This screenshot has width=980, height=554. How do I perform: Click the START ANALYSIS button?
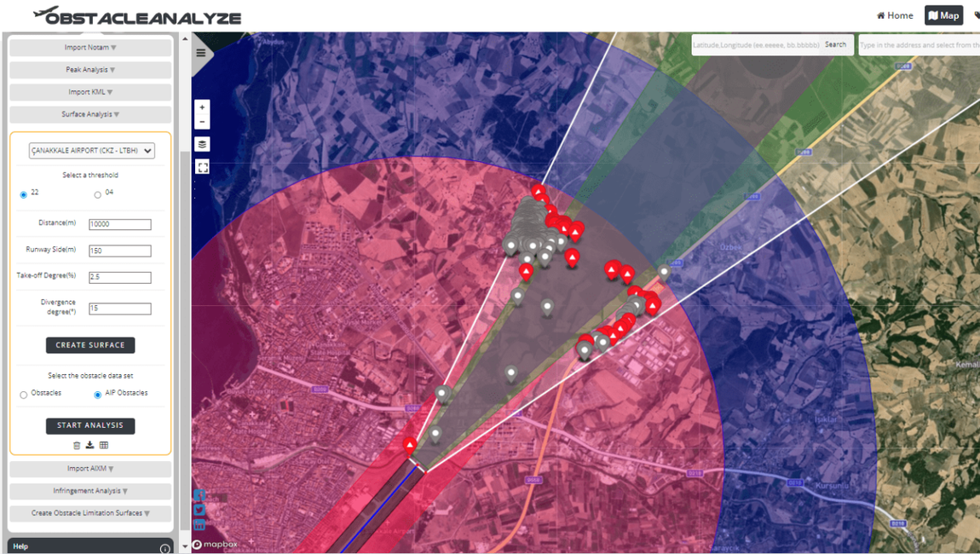click(90, 426)
